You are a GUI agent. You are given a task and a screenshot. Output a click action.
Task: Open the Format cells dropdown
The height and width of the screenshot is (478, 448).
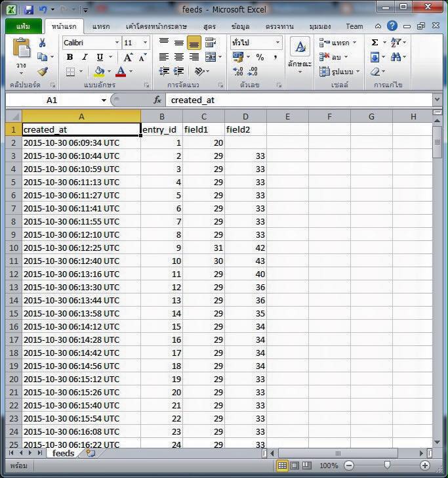[340, 72]
